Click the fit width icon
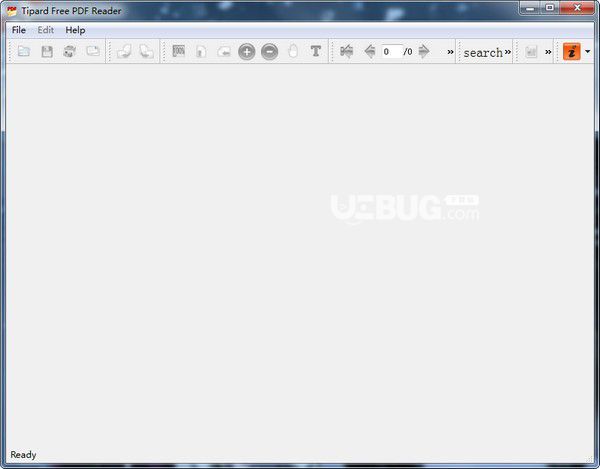Image resolution: width=600 pixels, height=469 pixels. [224, 52]
